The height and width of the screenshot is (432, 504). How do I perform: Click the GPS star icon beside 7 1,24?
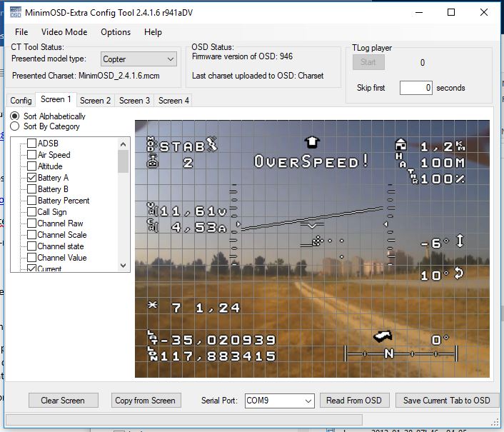click(151, 307)
